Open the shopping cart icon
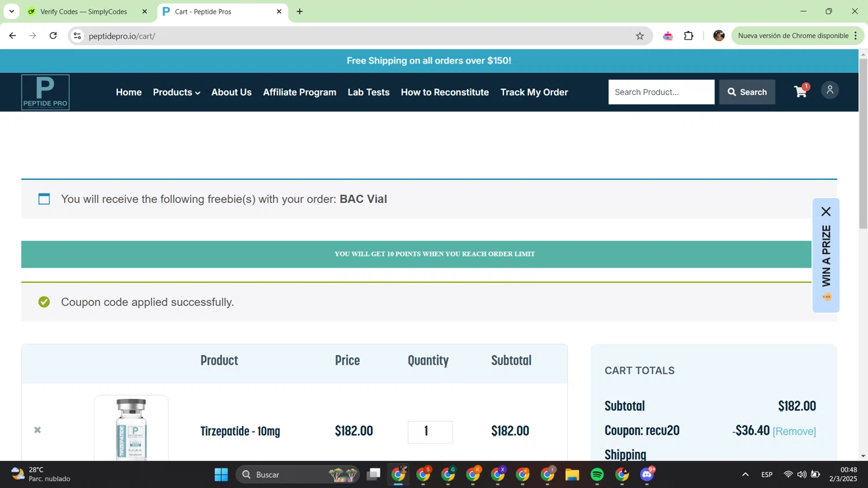 [x=801, y=91]
